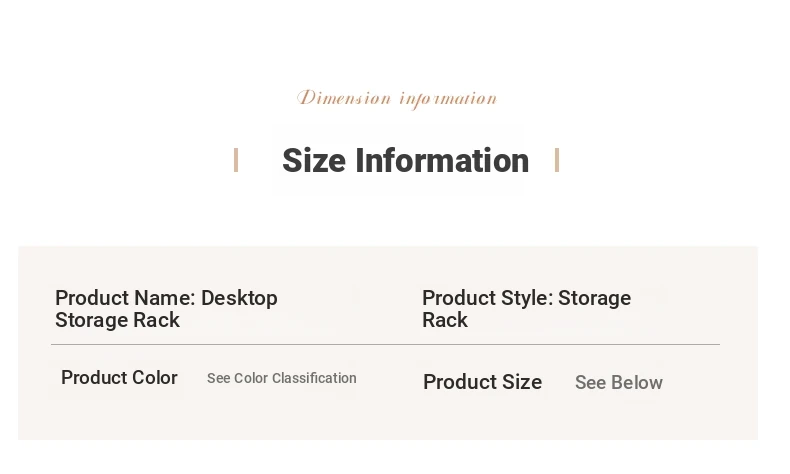
Task: Click the cursive "Dimension information" subtitle
Action: (x=397, y=98)
